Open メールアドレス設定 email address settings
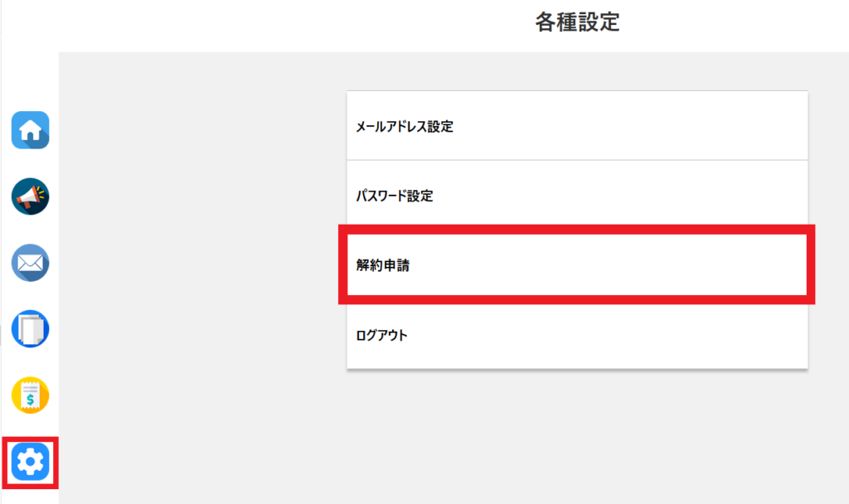This screenshot has height=504, width=849. [x=576, y=126]
